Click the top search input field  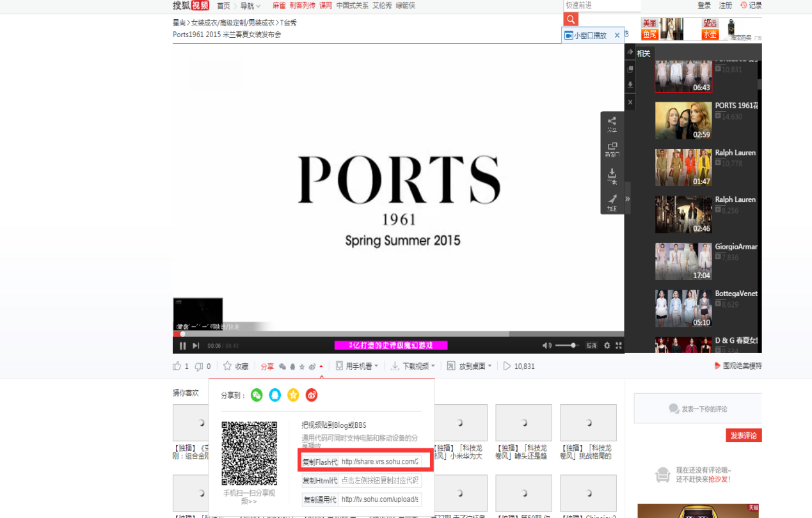pos(602,6)
